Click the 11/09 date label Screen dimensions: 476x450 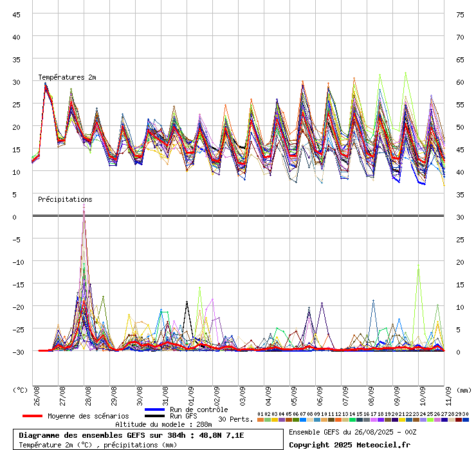pos(448,396)
